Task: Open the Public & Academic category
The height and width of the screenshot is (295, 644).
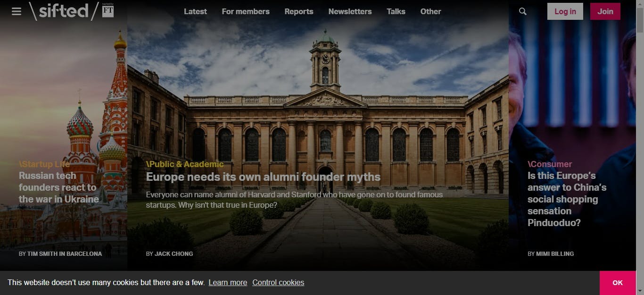Action: click(185, 164)
